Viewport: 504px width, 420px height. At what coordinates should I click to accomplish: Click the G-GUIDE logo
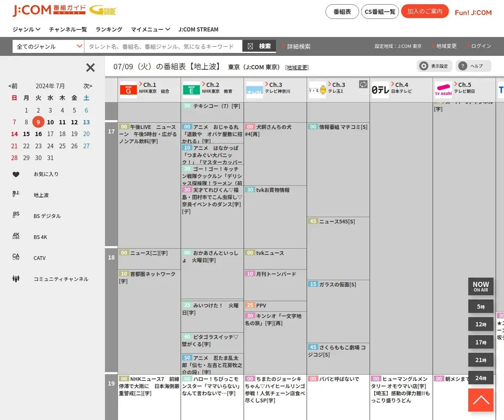tap(103, 10)
